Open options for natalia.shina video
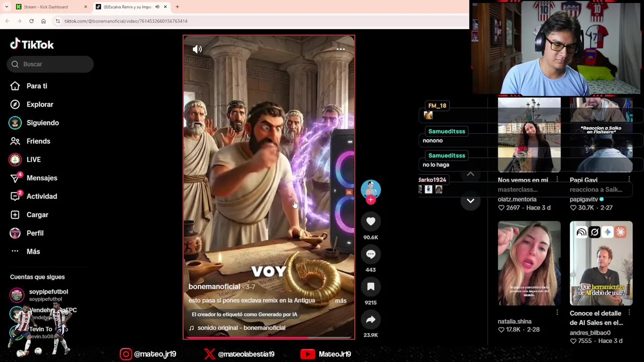Image resolution: width=644 pixels, height=362 pixels. click(557, 313)
